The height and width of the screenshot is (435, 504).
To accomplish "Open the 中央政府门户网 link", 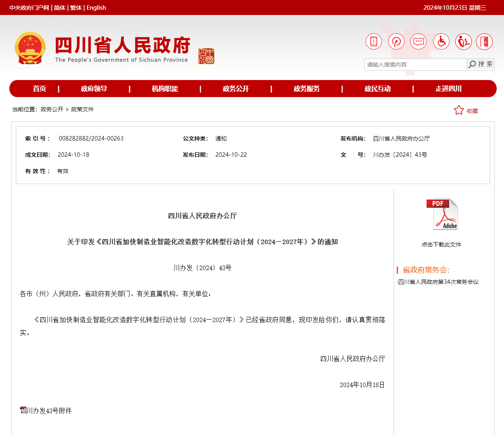I will tap(29, 8).
